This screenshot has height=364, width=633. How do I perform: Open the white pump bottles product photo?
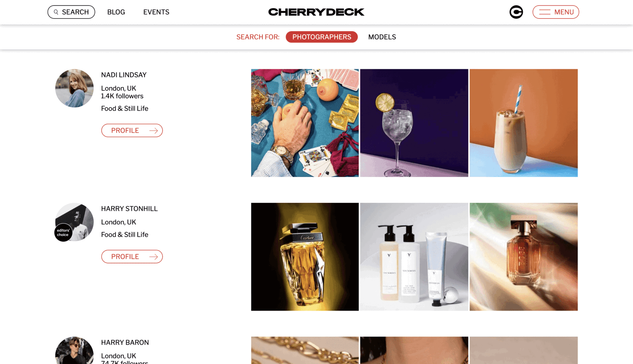(x=414, y=257)
